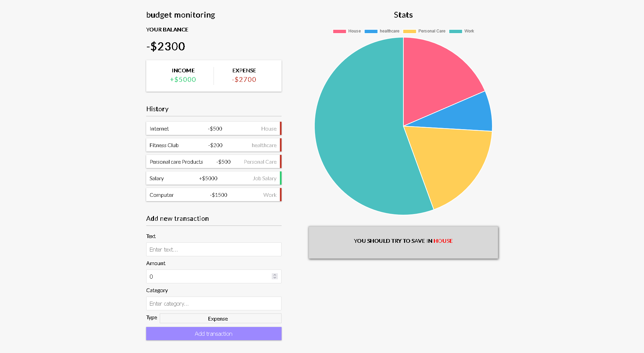Select the Internet history entry
The height and width of the screenshot is (353, 644).
(214, 128)
